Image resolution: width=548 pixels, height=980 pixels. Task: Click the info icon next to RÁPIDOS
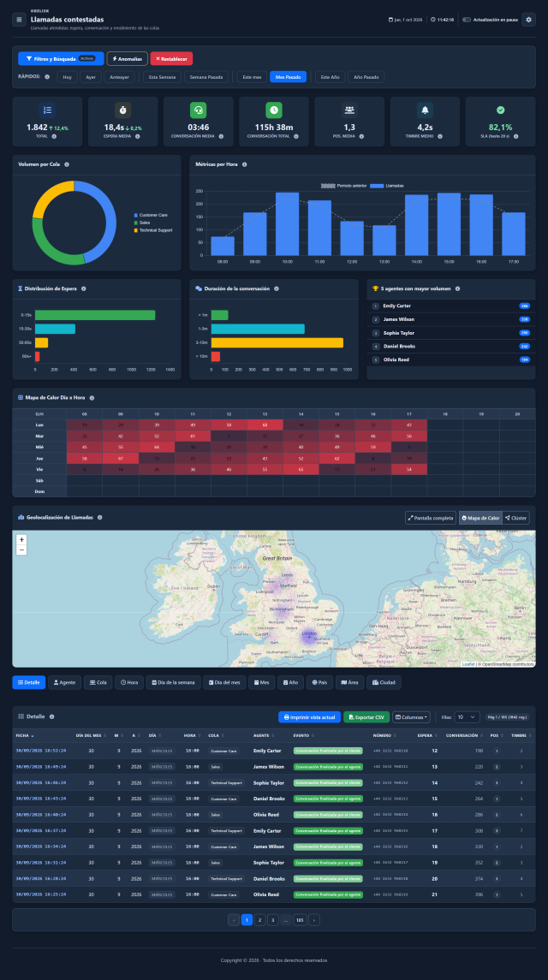click(x=47, y=77)
